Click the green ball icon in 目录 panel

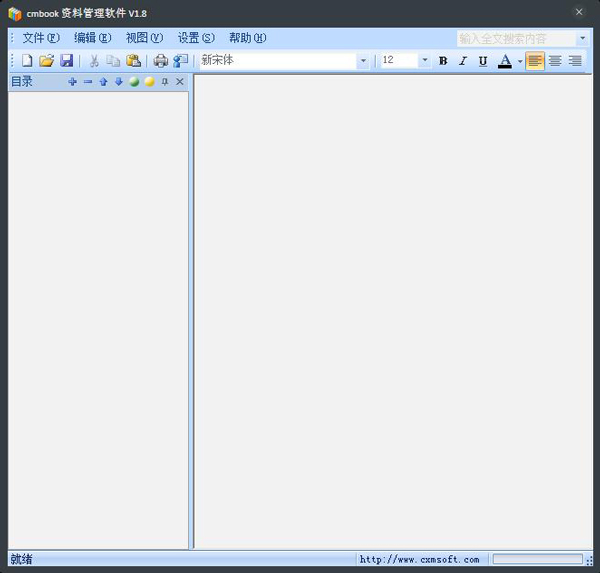click(134, 82)
